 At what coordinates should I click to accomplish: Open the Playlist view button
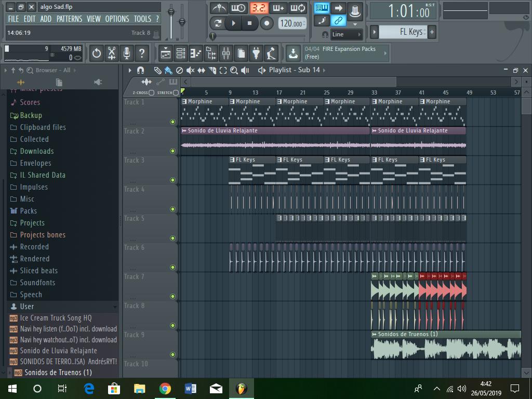pyautogui.click(x=166, y=54)
